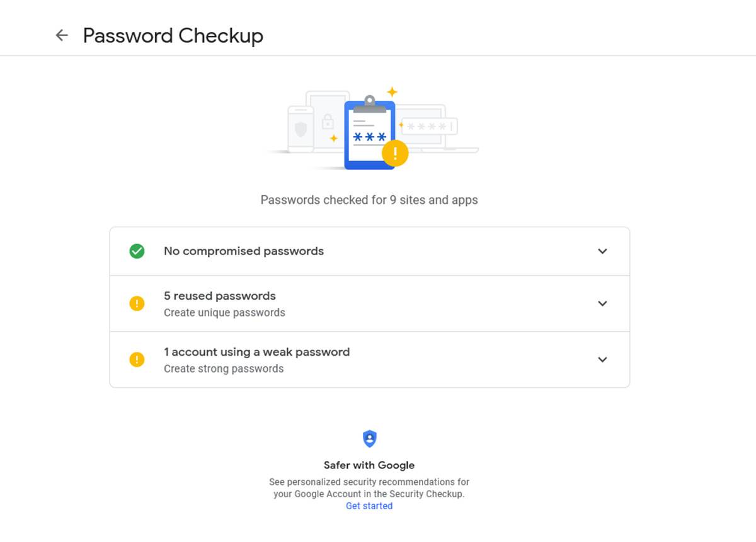This screenshot has width=756, height=542.
Task: Click the 5 reused passwords heading
Action: click(x=219, y=296)
